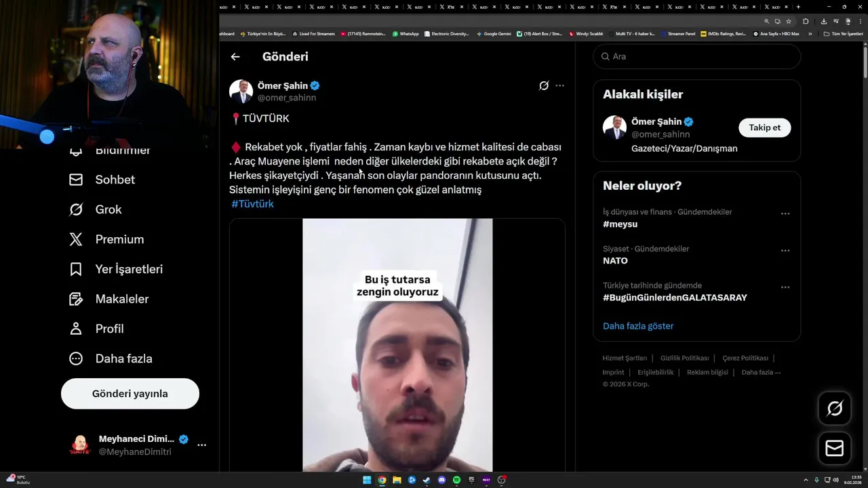Viewport: 868px width, 488px height.
Task: Bookmark this page with the star icon
Action: point(789,22)
